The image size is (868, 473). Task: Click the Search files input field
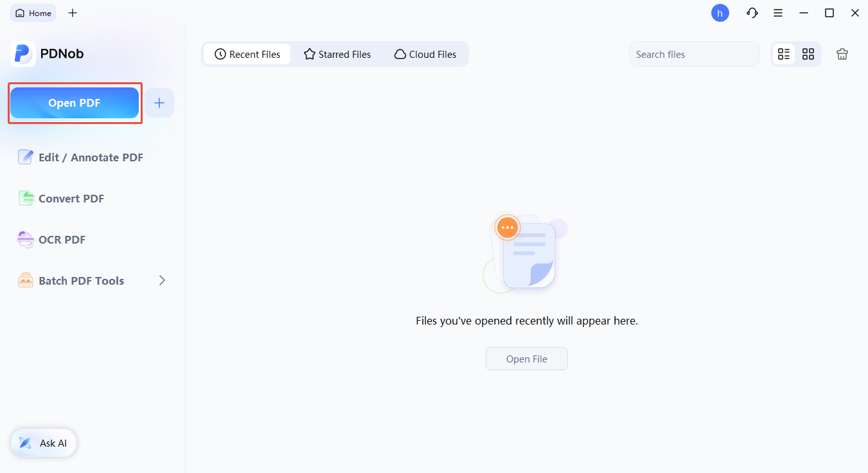[x=694, y=55]
